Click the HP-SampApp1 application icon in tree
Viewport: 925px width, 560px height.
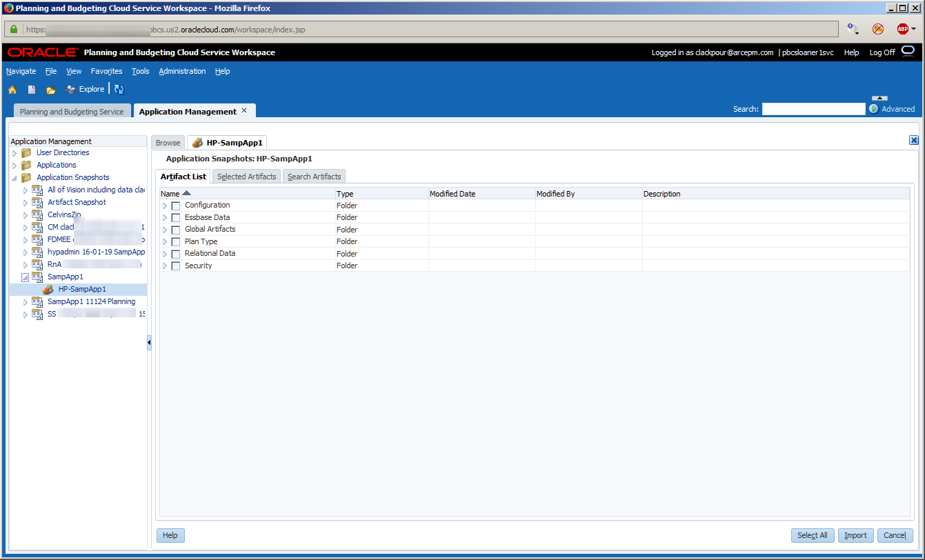48,290
